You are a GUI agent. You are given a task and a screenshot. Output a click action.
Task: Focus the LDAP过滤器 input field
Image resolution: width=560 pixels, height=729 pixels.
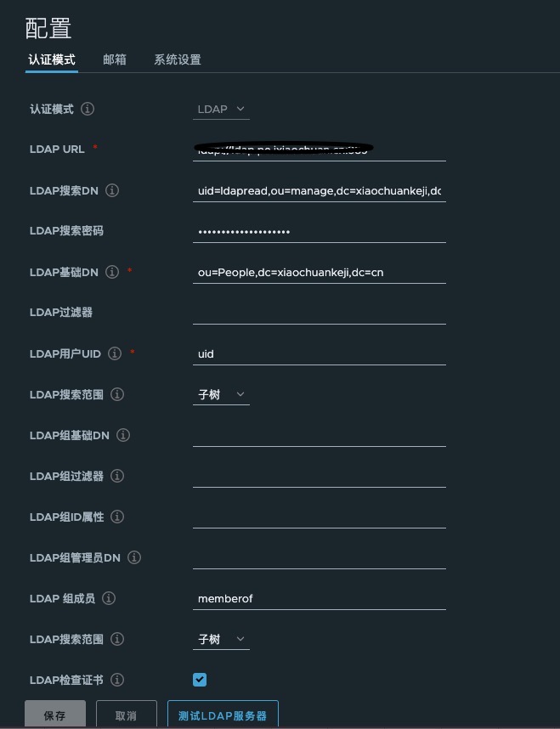319,313
